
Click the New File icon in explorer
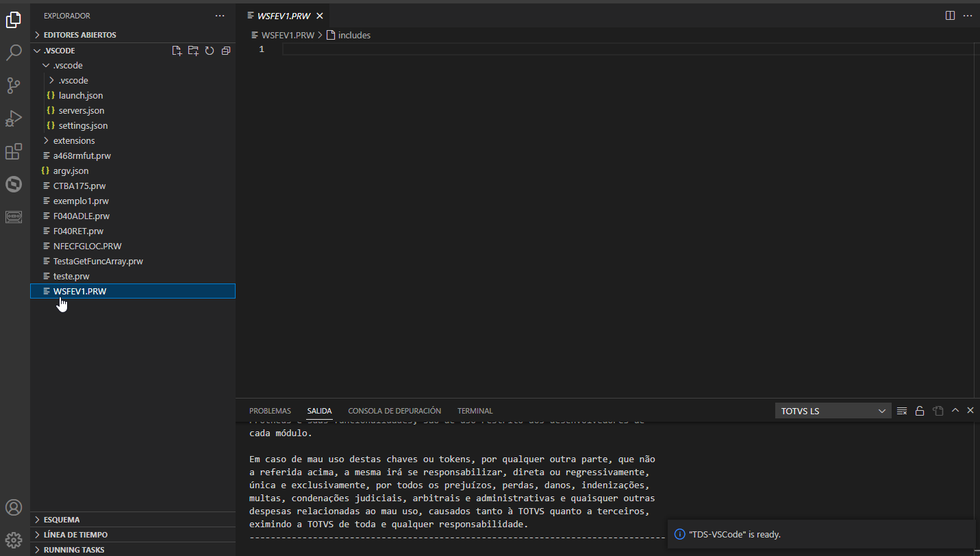pos(177,51)
